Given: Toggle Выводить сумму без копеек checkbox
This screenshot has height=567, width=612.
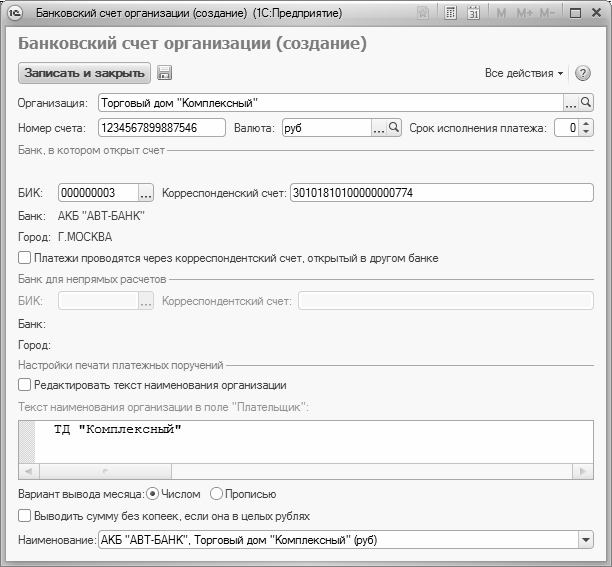Looking at the screenshot, I should (25, 516).
